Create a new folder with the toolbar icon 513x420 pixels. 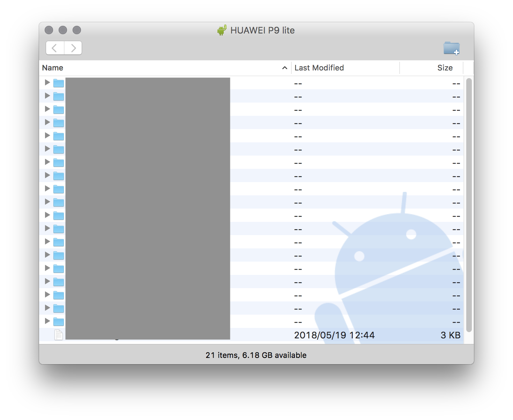coord(452,48)
